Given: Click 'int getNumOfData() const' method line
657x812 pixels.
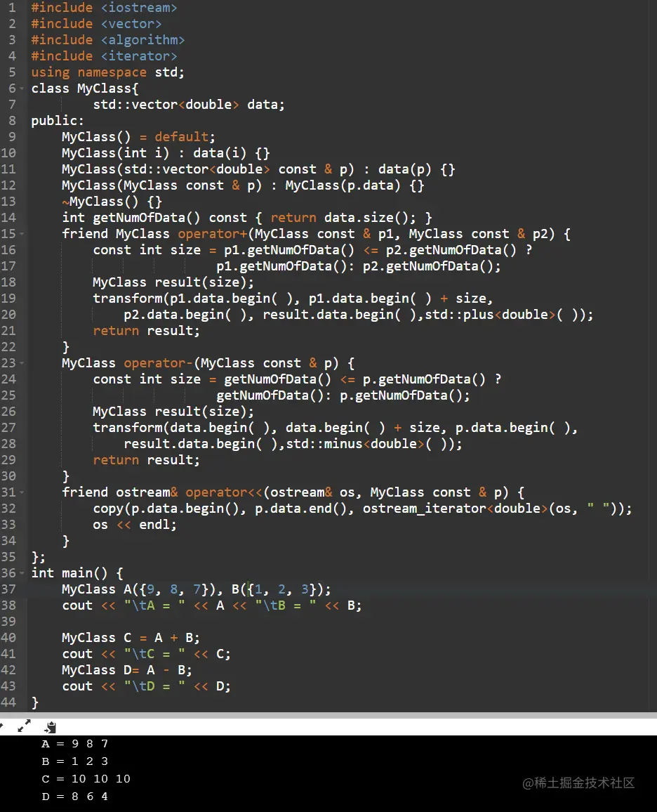Looking at the screenshot, I should coord(247,218).
